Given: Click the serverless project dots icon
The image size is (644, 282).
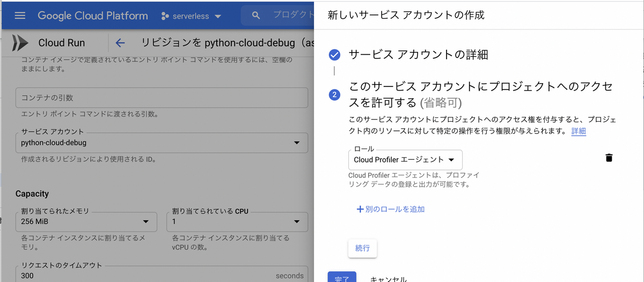Looking at the screenshot, I should point(165,16).
